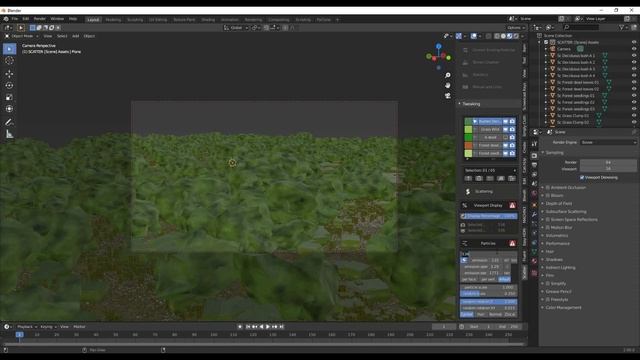Open the Render Engine dropdown

[x=608, y=142]
